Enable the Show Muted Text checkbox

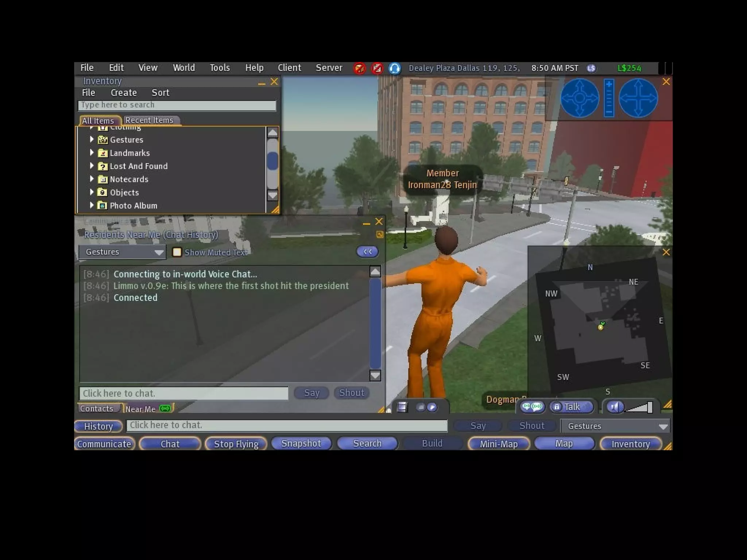coord(177,252)
